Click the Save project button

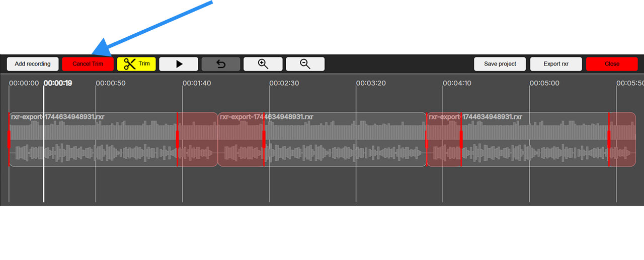(500, 64)
